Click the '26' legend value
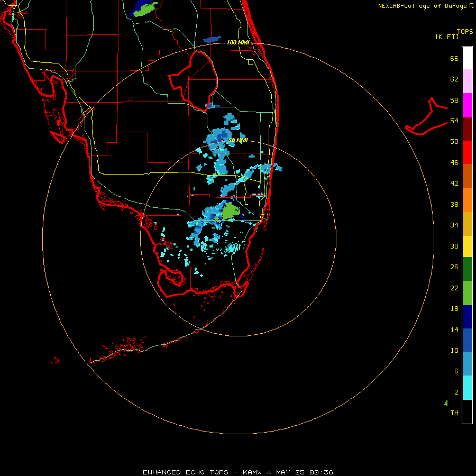The width and height of the screenshot is (476, 476). point(454,267)
